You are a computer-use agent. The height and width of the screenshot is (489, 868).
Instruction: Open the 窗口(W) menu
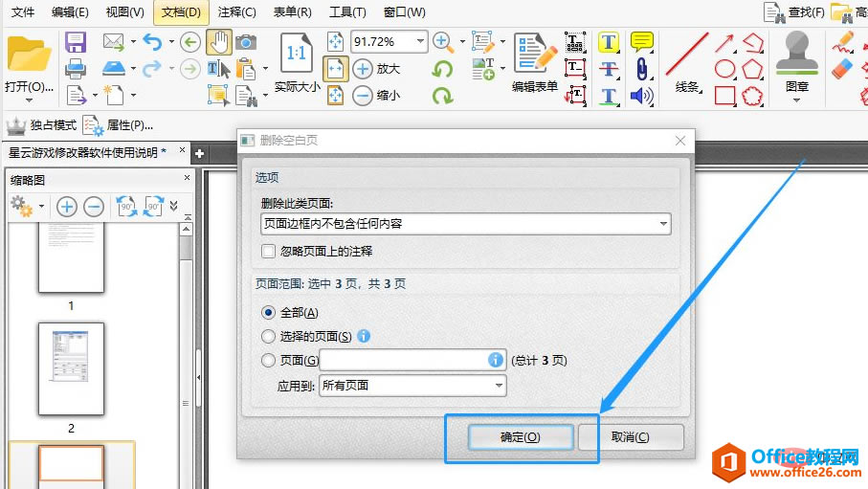[x=405, y=12]
